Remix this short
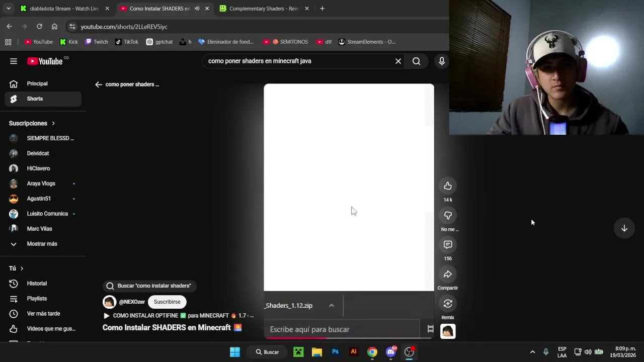The image size is (644, 362). click(448, 304)
